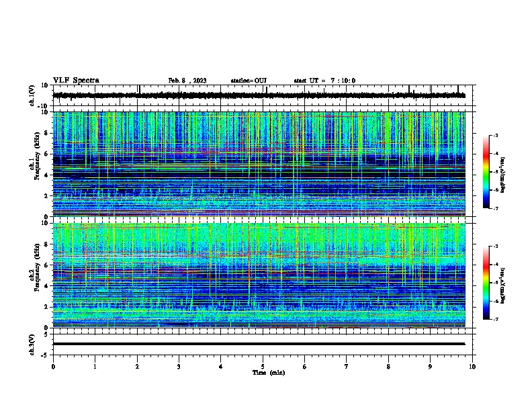Click the "ch.3(V)" axis label
The height and width of the screenshot is (411, 532).
point(32,345)
